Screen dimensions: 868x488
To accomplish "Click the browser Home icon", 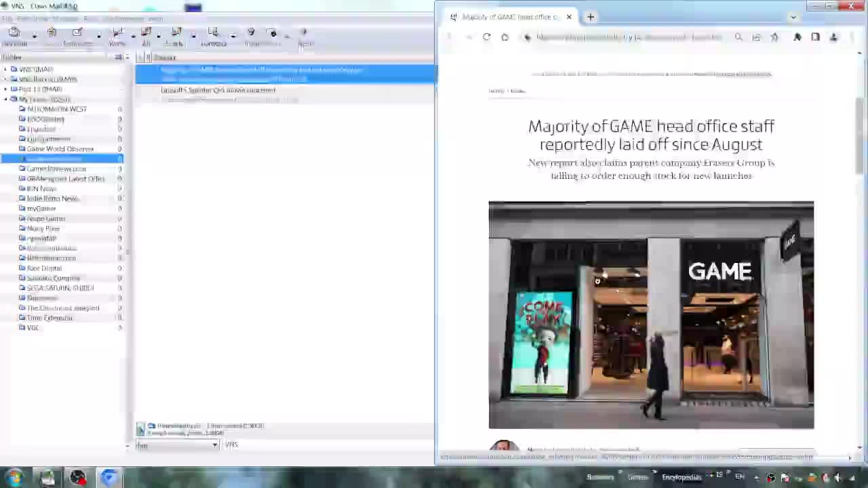I will pyautogui.click(x=505, y=37).
